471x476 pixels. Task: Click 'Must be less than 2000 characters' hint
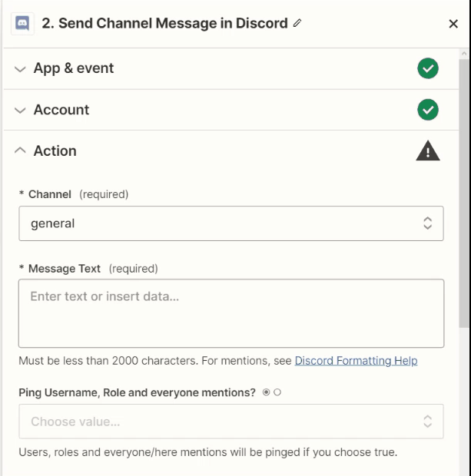pyautogui.click(x=108, y=361)
